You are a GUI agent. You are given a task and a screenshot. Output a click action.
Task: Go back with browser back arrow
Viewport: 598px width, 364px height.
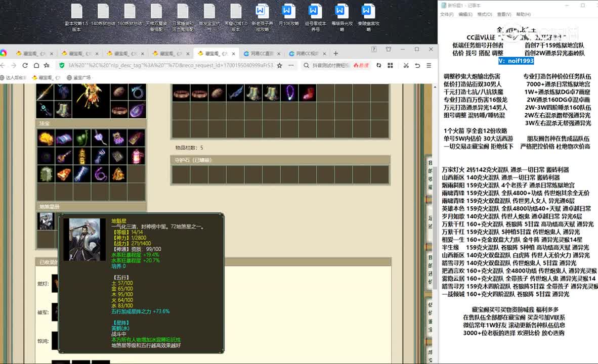[x=3, y=66]
